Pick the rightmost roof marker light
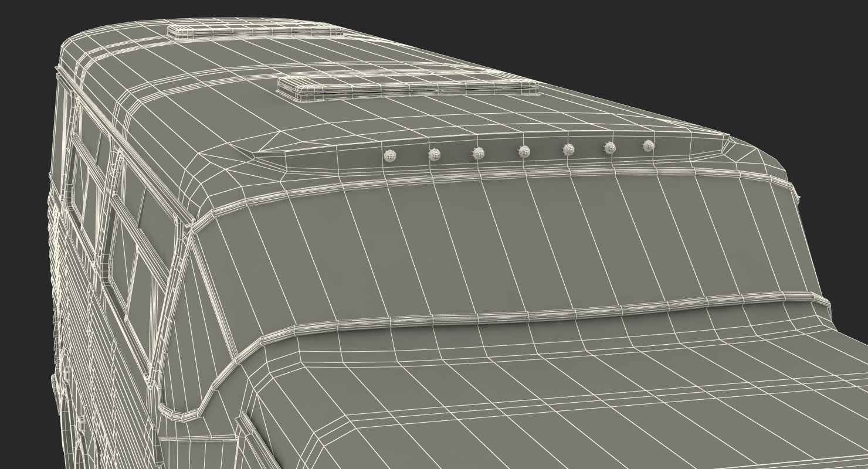The width and height of the screenshot is (868, 469). pyautogui.click(x=648, y=145)
